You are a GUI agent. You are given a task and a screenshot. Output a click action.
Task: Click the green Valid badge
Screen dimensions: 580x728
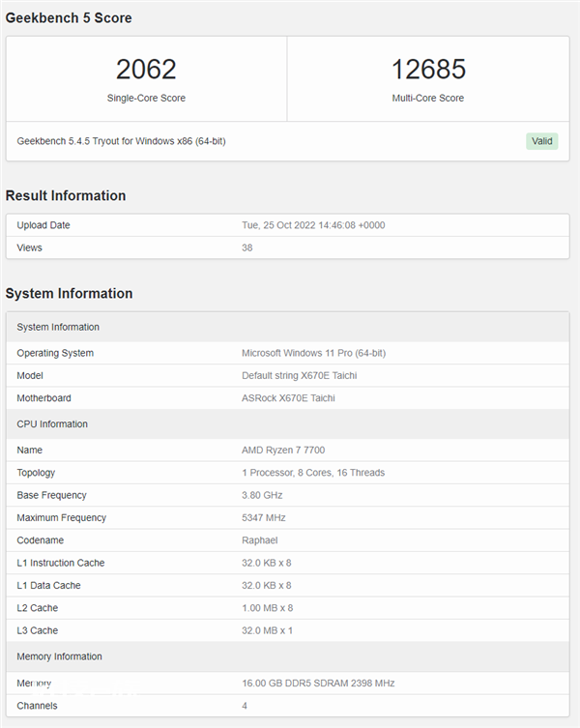[x=542, y=141]
